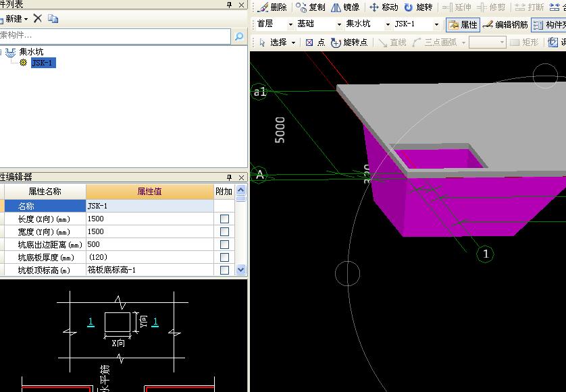566x392 pixels.
Task: Click the 删除 (delete) toolbar tool
Action: click(273, 7)
